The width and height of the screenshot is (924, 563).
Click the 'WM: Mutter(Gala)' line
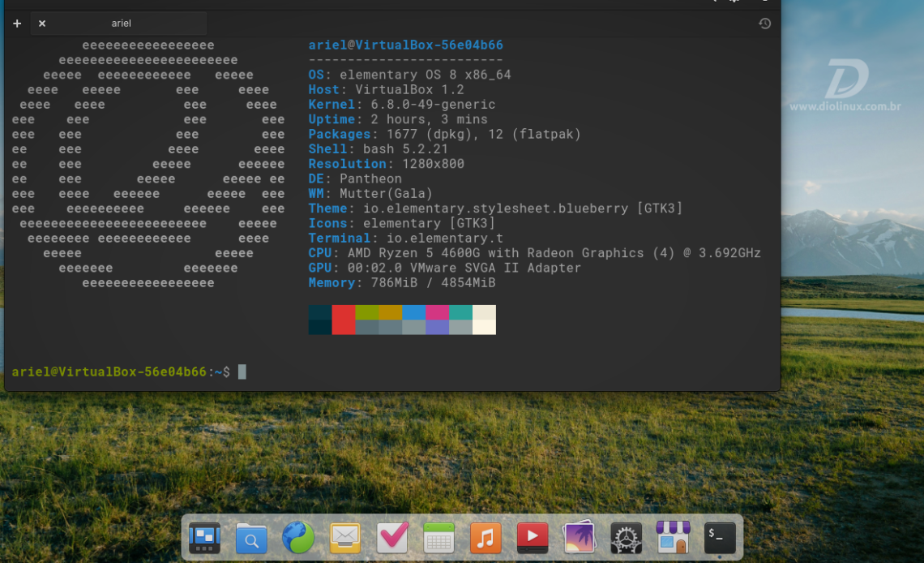click(370, 193)
